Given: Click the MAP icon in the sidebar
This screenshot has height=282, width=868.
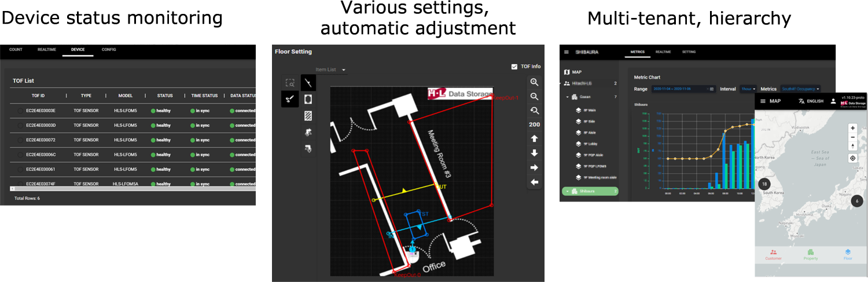Looking at the screenshot, I should point(567,72).
